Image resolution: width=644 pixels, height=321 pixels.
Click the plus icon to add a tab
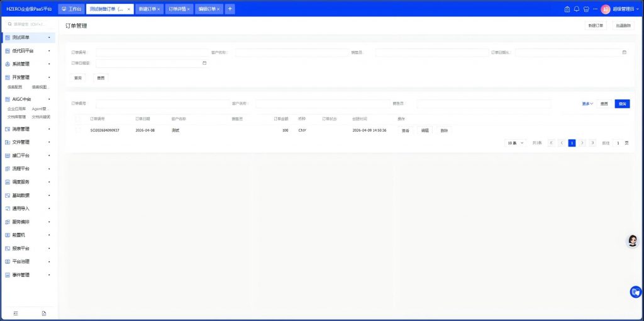point(230,9)
